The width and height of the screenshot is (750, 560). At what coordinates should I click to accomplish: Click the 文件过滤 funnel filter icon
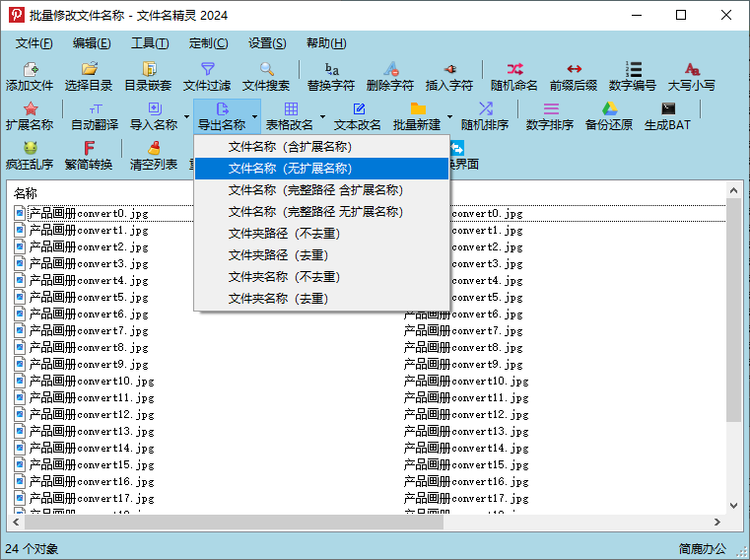coord(207,76)
